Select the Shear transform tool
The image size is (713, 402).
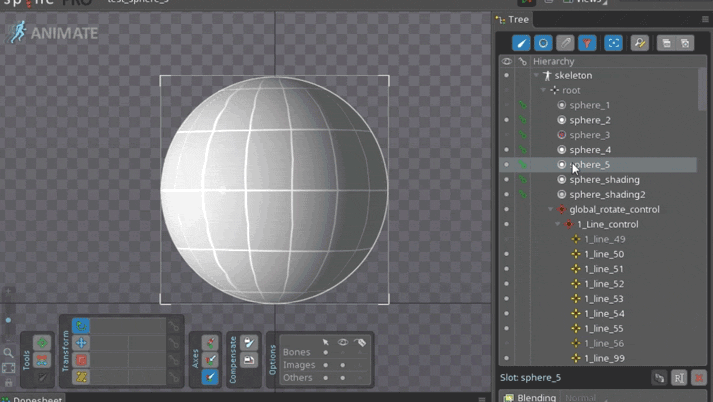tap(81, 377)
